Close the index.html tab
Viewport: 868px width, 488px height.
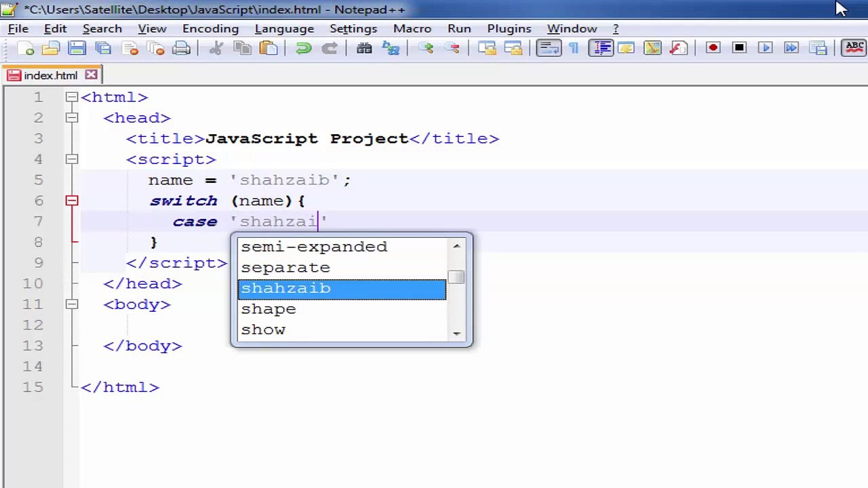(92, 75)
